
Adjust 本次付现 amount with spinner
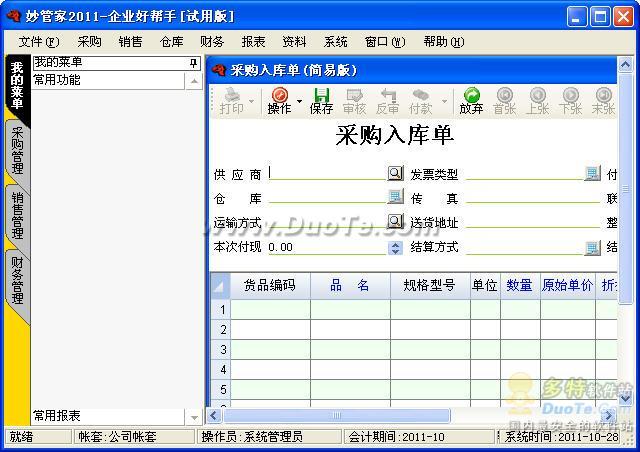coord(395,247)
